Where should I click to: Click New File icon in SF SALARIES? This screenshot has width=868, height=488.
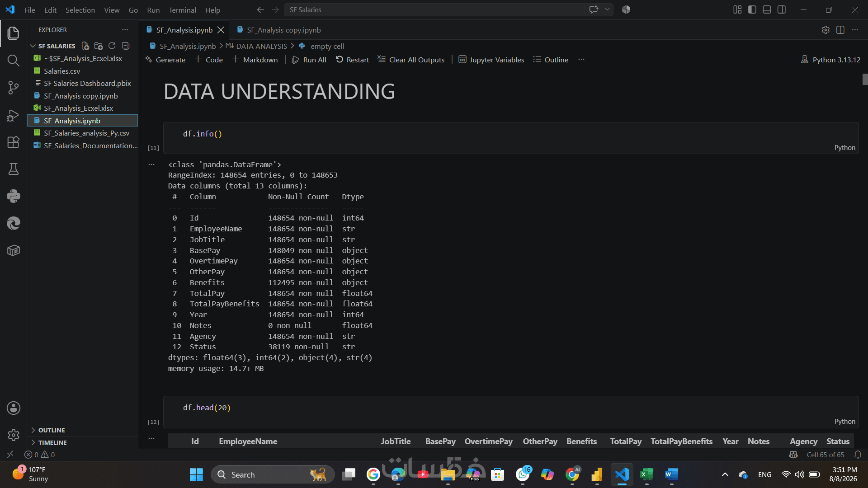tap(85, 46)
